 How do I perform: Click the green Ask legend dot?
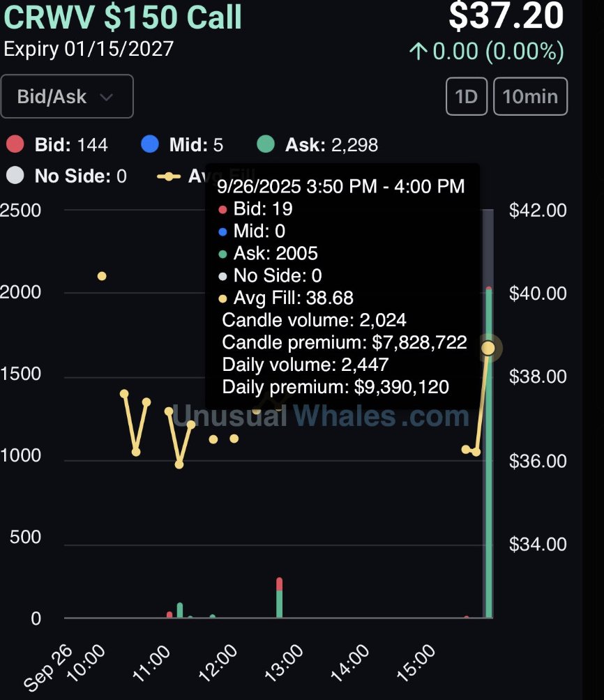[x=265, y=145]
